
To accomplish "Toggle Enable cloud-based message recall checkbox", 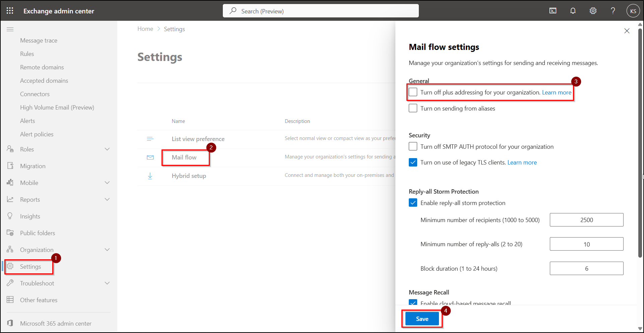I will (413, 302).
